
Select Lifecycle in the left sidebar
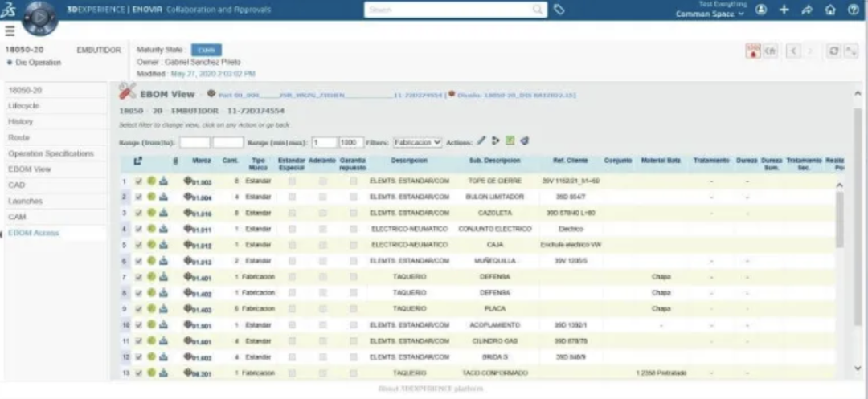[24, 106]
